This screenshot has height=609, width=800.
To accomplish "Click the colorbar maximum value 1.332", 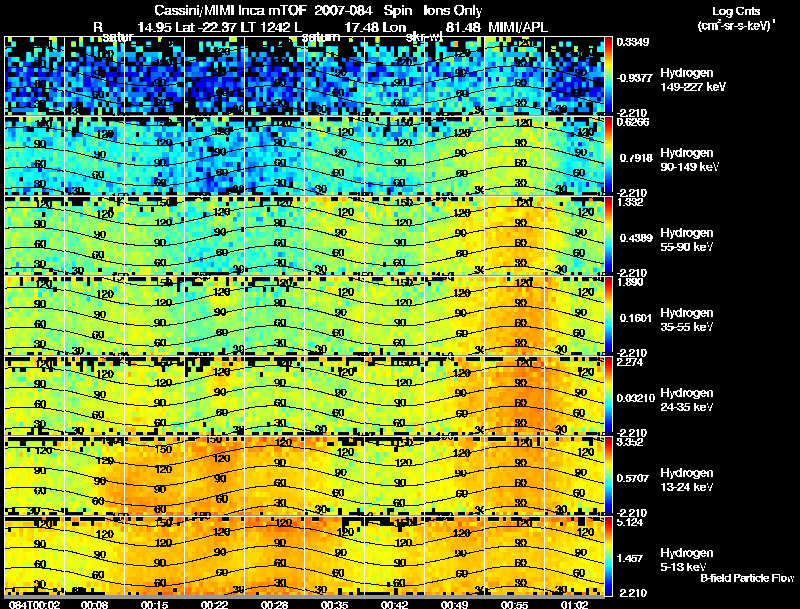I will pos(630,202).
